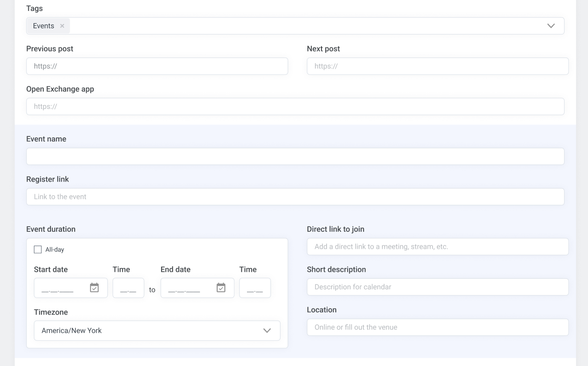Focus the Open Exchange app field
Image resolution: width=588 pixels, height=366 pixels.
(x=295, y=107)
